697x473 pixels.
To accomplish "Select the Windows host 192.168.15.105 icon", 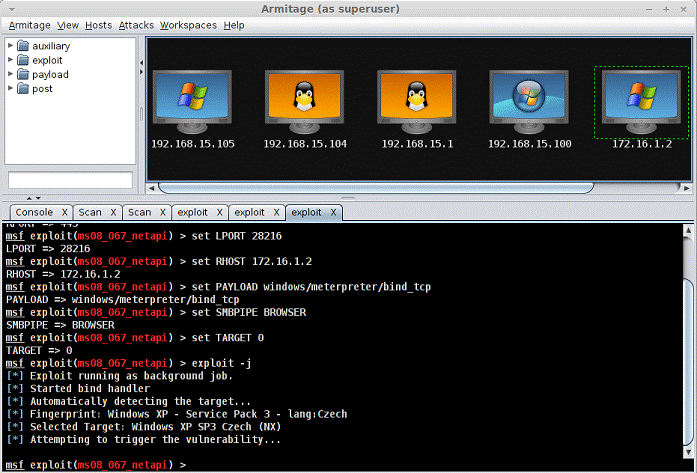I will pyautogui.click(x=192, y=101).
